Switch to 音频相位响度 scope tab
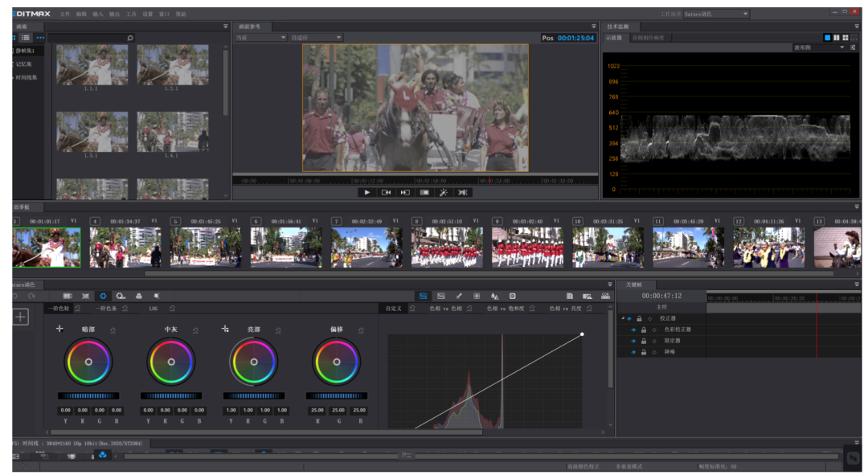 pos(649,38)
